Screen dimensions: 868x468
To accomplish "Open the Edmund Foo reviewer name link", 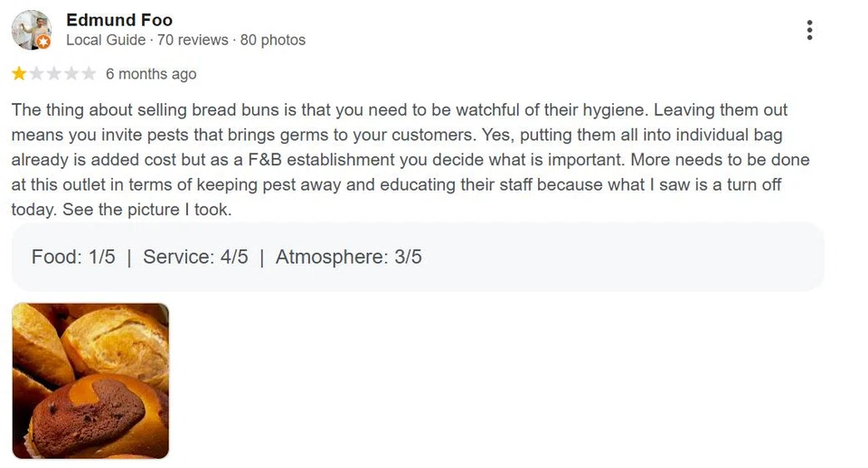I will point(119,20).
